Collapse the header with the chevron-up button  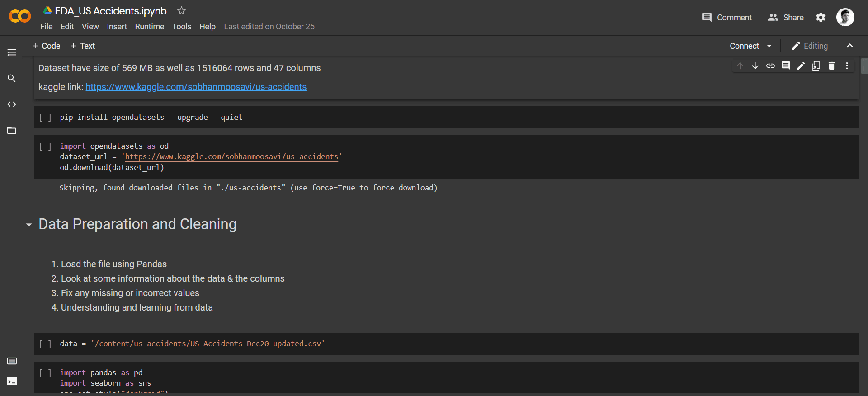point(849,46)
